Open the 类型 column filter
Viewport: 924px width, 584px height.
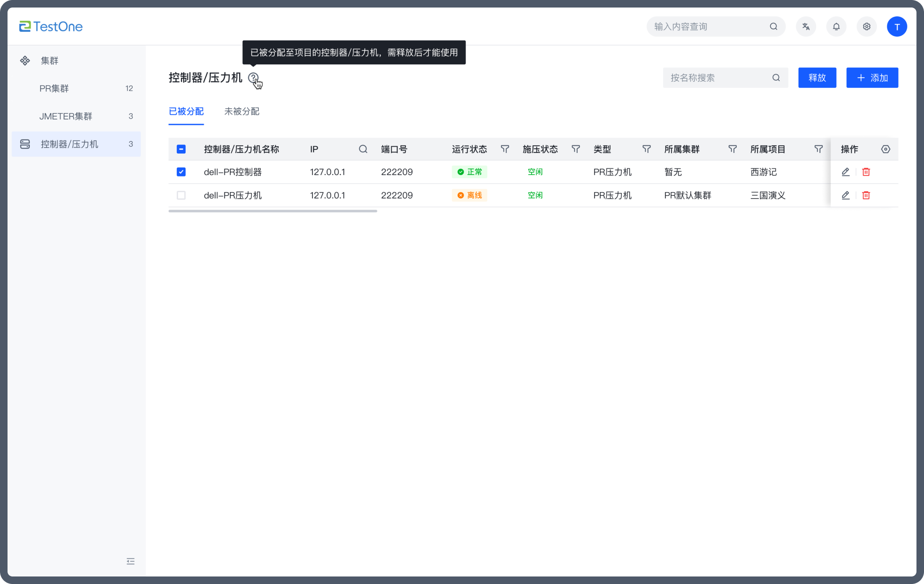click(646, 149)
